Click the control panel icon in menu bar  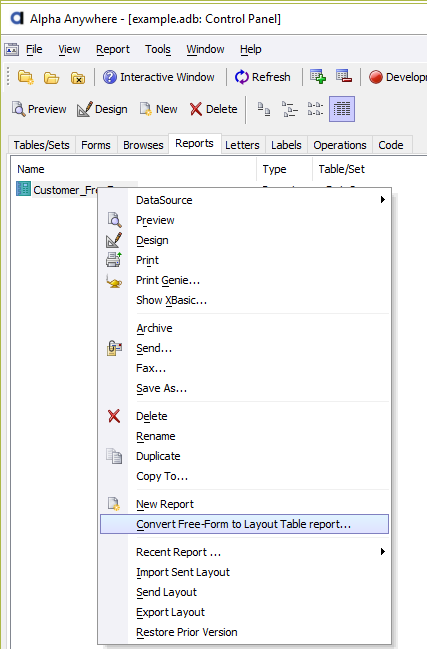12,50
